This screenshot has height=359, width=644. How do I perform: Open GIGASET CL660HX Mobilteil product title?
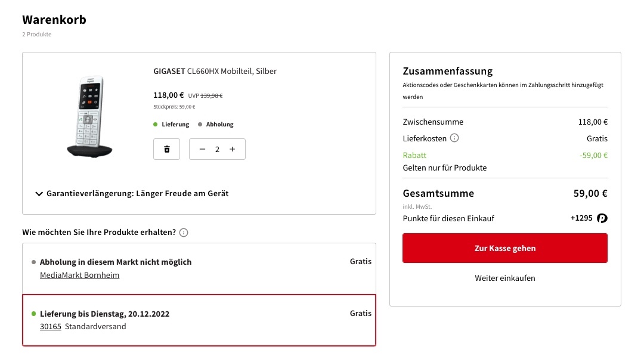tap(215, 71)
